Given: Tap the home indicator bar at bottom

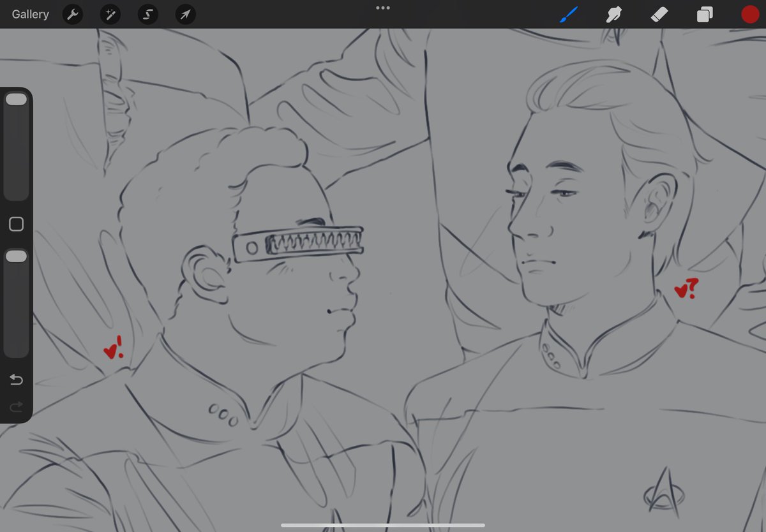Looking at the screenshot, I should [383, 526].
